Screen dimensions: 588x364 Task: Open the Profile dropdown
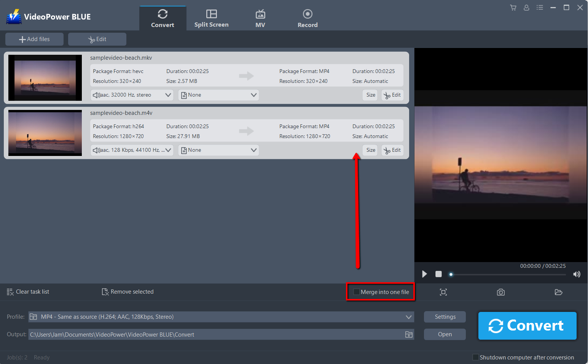[x=408, y=316]
